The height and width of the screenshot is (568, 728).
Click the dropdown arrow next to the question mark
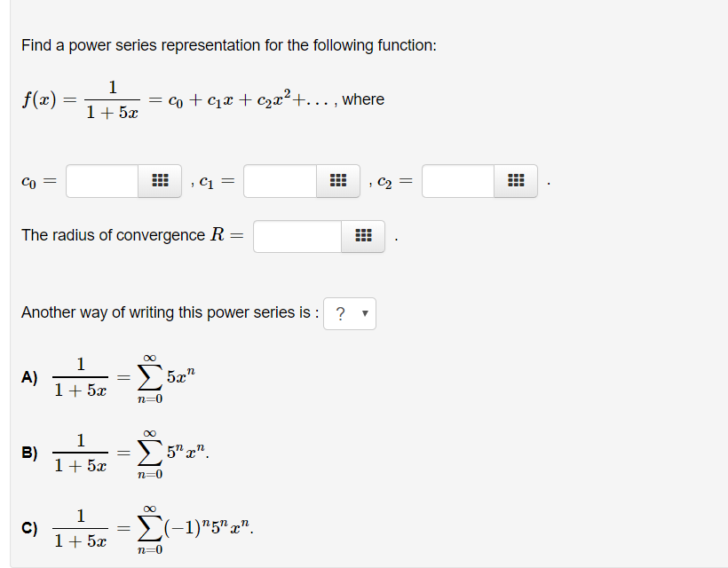[x=364, y=313]
